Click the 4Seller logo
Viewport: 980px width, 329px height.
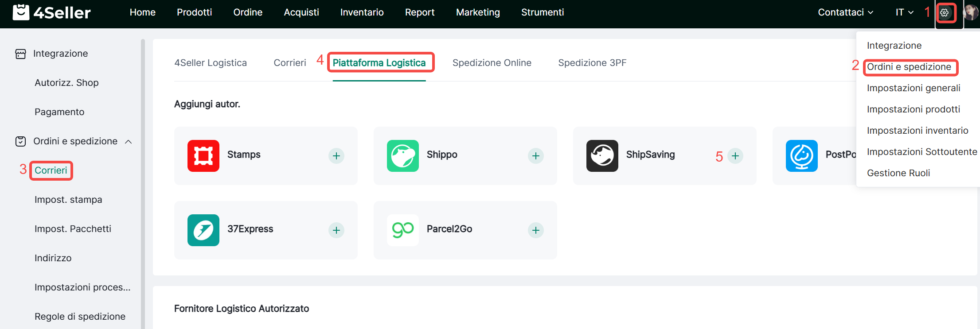pos(52,12)
